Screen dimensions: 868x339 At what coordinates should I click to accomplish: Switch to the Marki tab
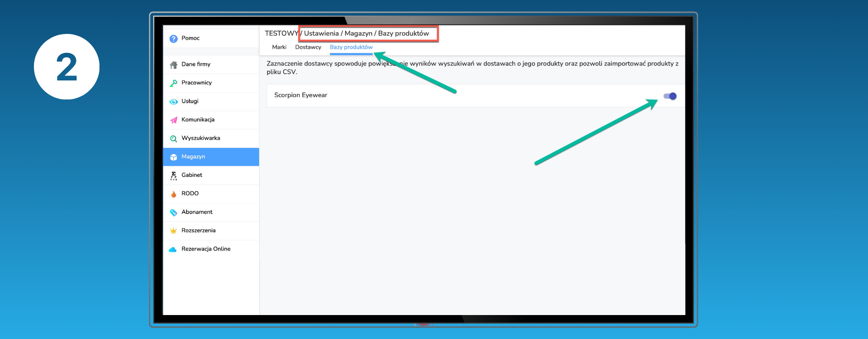point(279,47)
